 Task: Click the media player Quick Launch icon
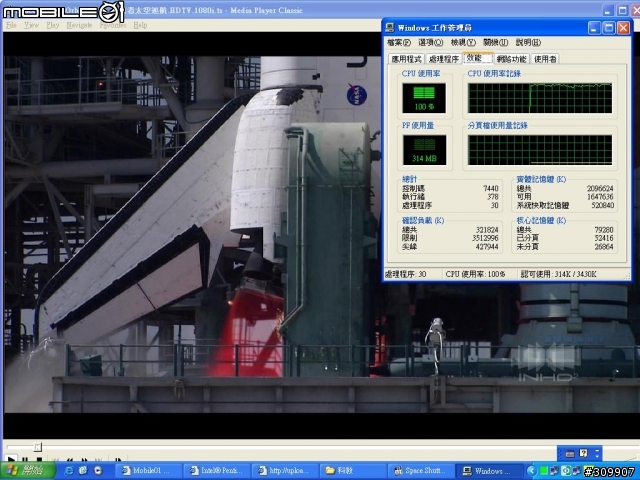coord(98,471)
